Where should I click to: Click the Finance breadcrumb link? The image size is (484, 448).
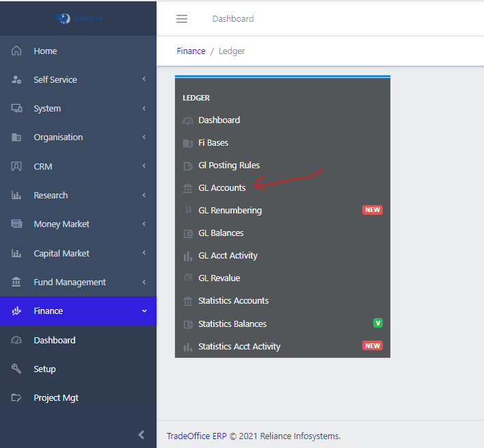pyautogui.click(x=191, y=51)
